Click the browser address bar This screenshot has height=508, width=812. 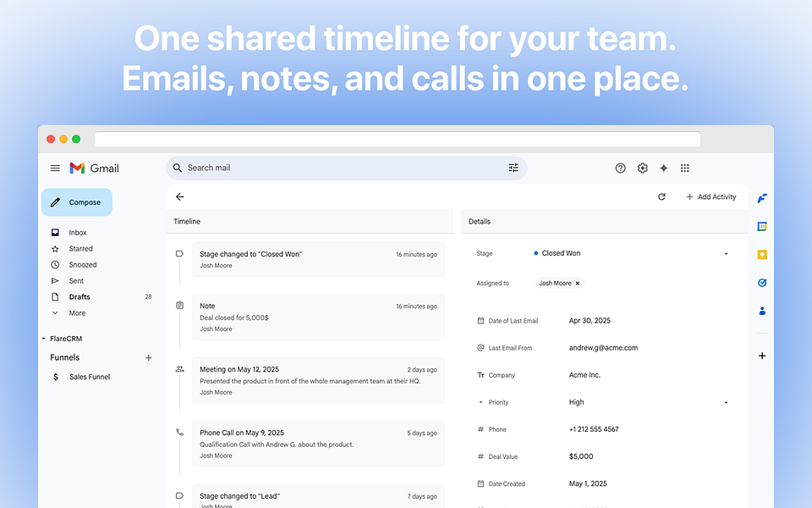tap(398, 139)
